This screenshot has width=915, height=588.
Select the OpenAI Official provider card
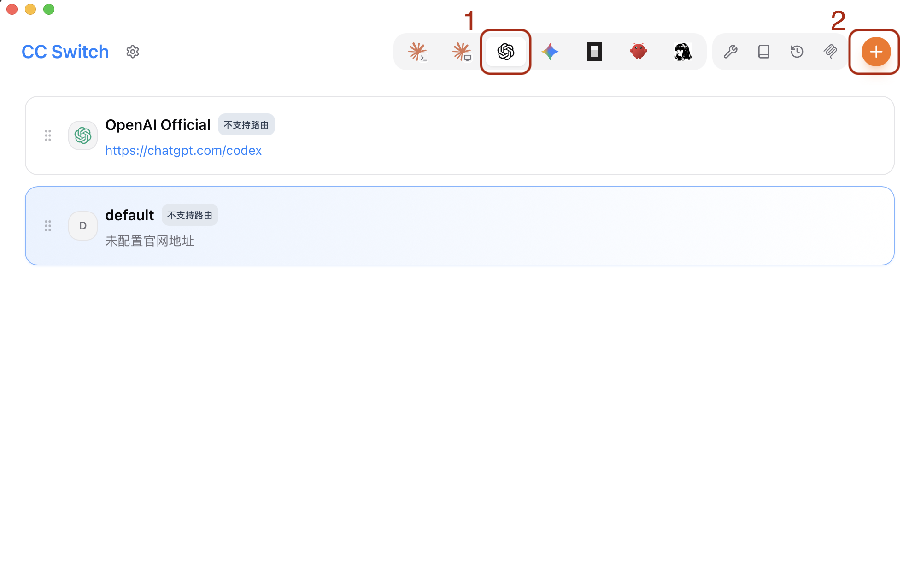tap(460, 135)
